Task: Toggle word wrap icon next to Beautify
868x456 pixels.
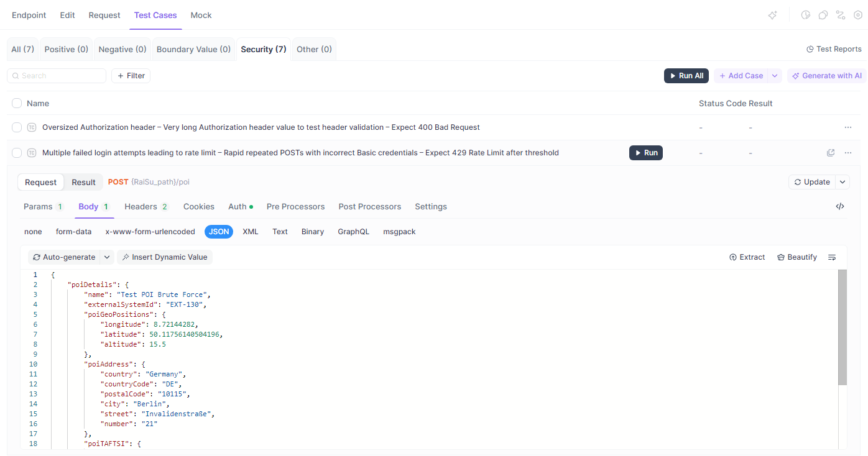Action: [832, 257]
